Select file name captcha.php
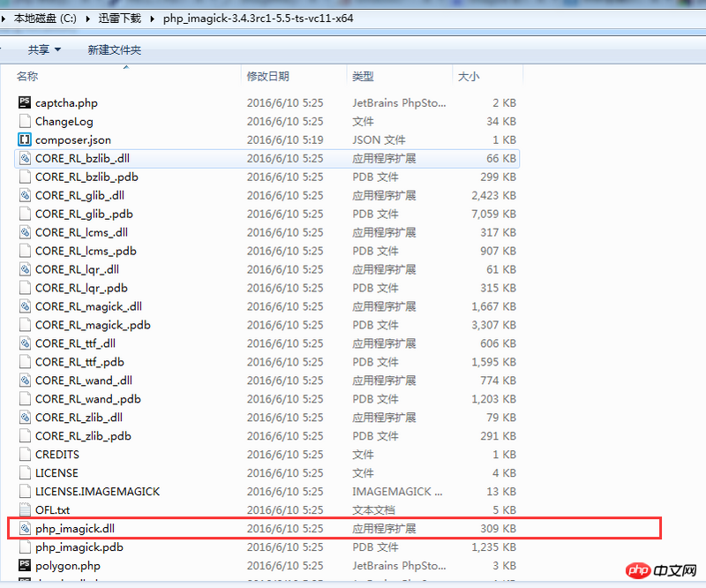The height and width of the screenshot is (588, 706). (x=67, y=102)
